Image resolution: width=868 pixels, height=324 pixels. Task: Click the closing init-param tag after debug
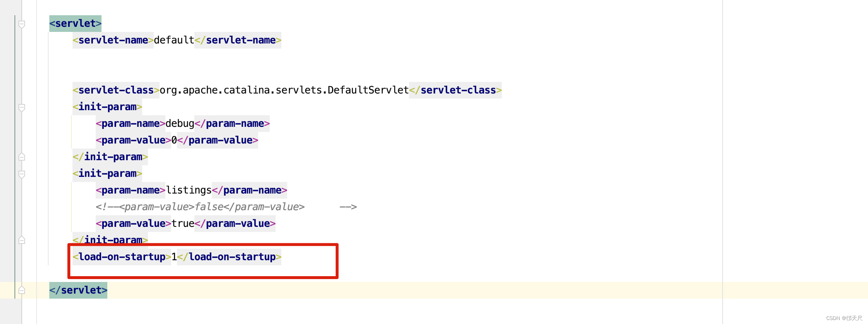click(110, 157)
